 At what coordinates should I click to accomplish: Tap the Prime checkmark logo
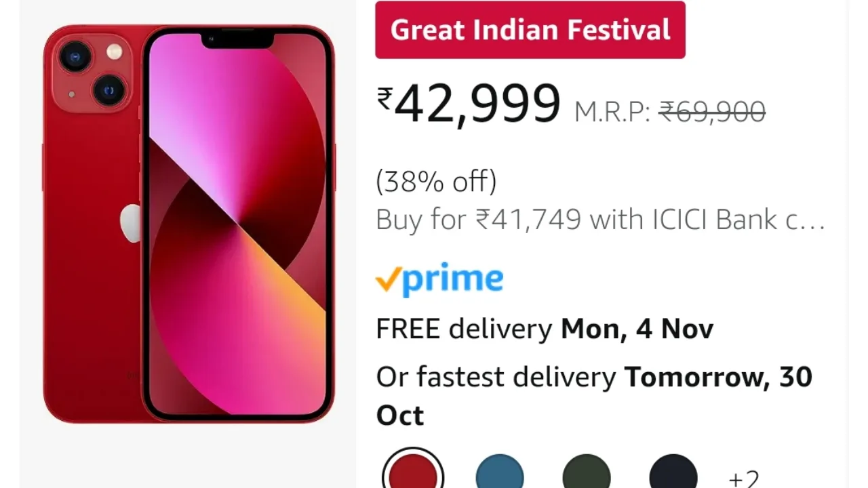coord(439,279)
